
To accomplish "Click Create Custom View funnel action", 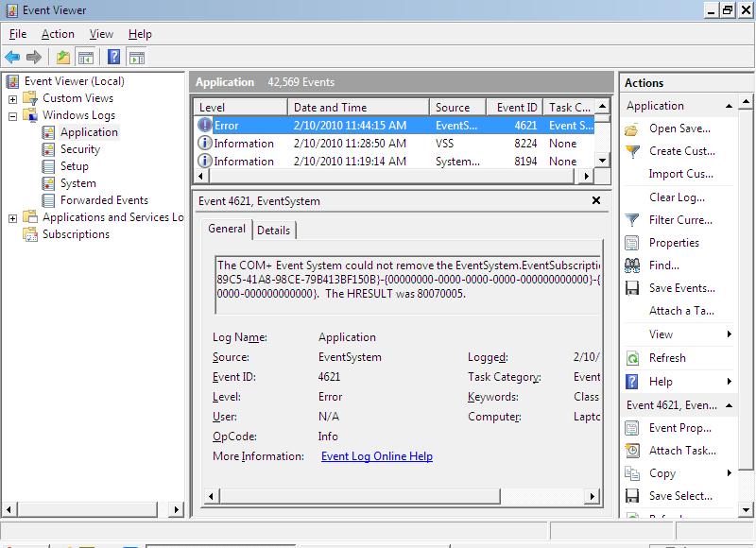I will [632, 151].
